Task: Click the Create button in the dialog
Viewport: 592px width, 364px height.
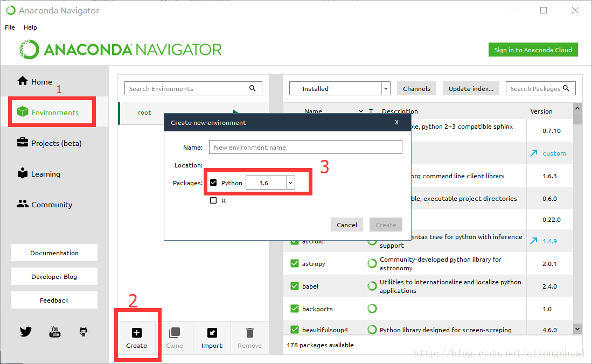Action: [x=386, y=225]
